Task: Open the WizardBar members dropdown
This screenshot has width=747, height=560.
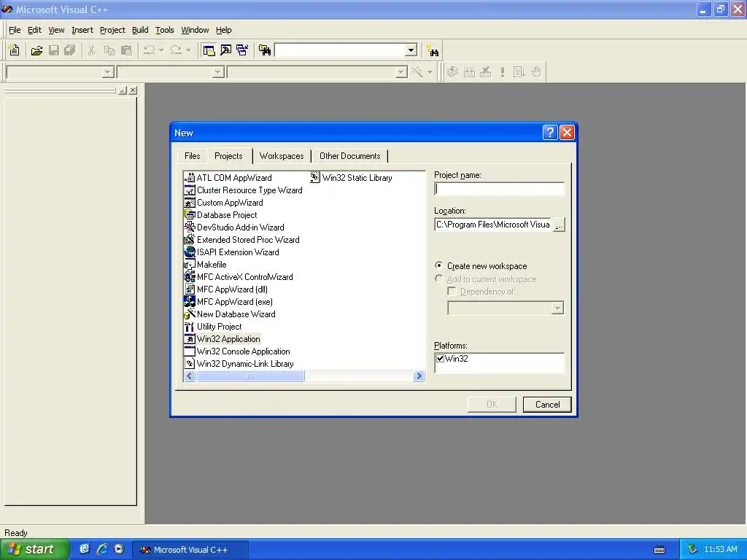Action: pos(402,72)
